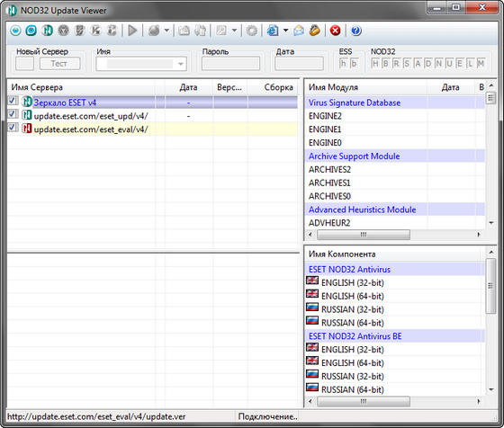Open the Имя combo box dropdown
The width and height of the screenshot is (504, 428).
(x=181, y=64)
